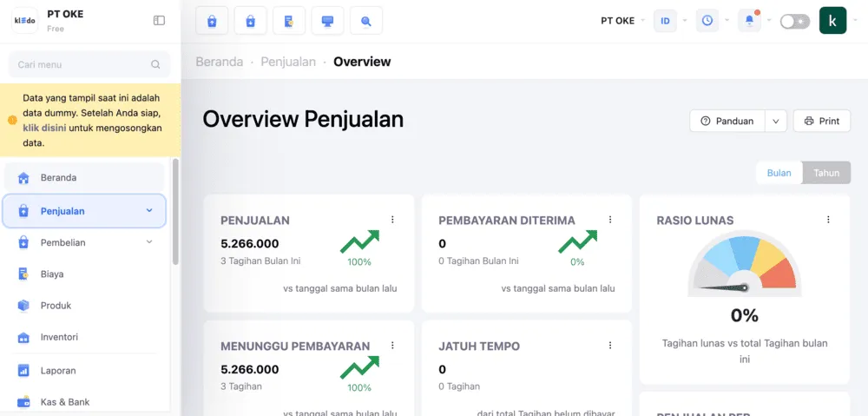Open the three-dot menu on the PENJUALAN card
The image size is (868, 416).
[392, 220]
